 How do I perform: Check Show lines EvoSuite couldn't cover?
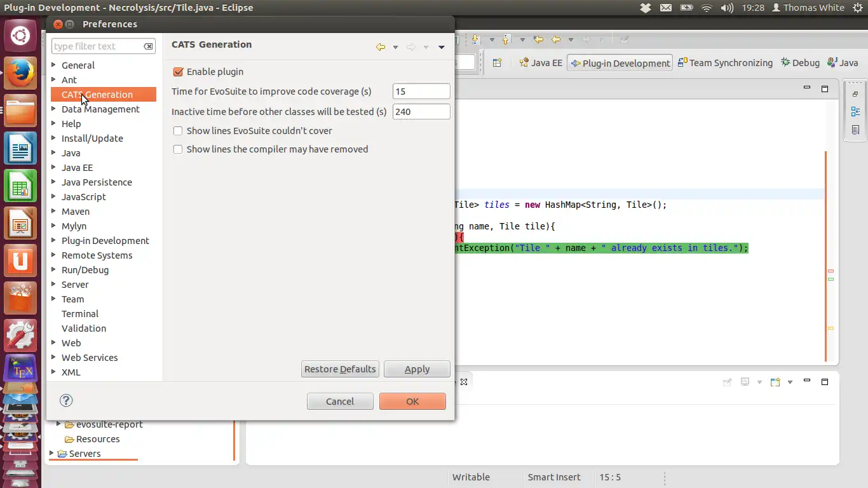pos(178,131)
